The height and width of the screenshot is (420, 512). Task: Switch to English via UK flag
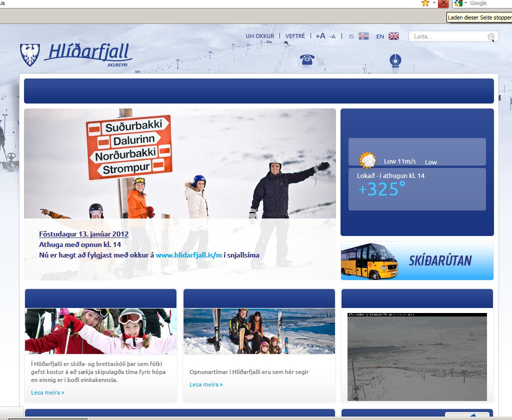pyautogui.click(x=393, y=36)
